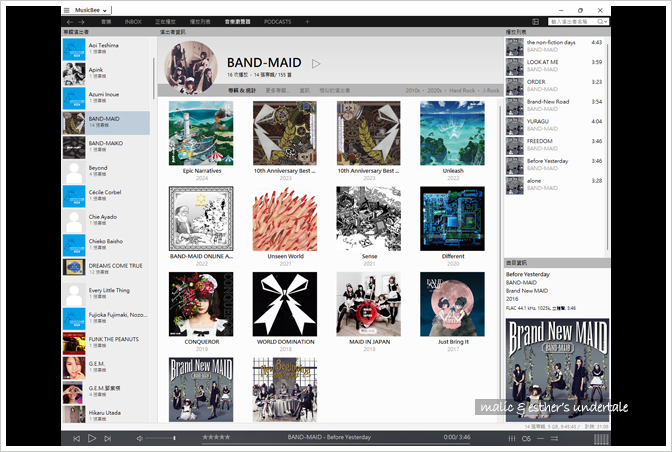Screen dimensions: 672x452
Task: Open the Unseen World album cover
Action: coord(285,219)
